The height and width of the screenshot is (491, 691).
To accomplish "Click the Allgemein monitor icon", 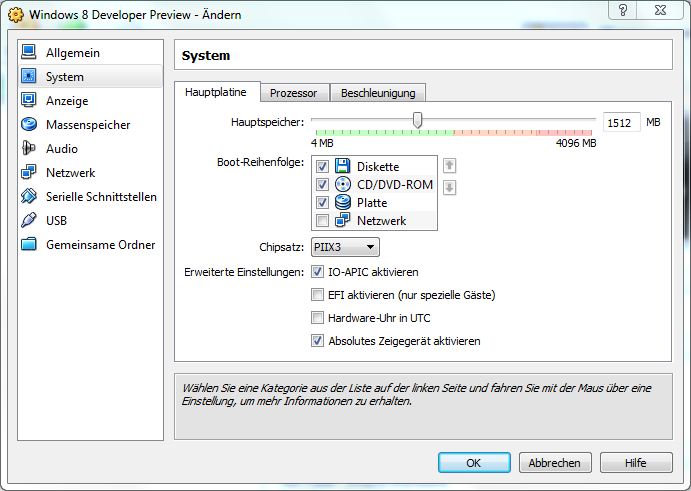I will [x=29, y=52].
